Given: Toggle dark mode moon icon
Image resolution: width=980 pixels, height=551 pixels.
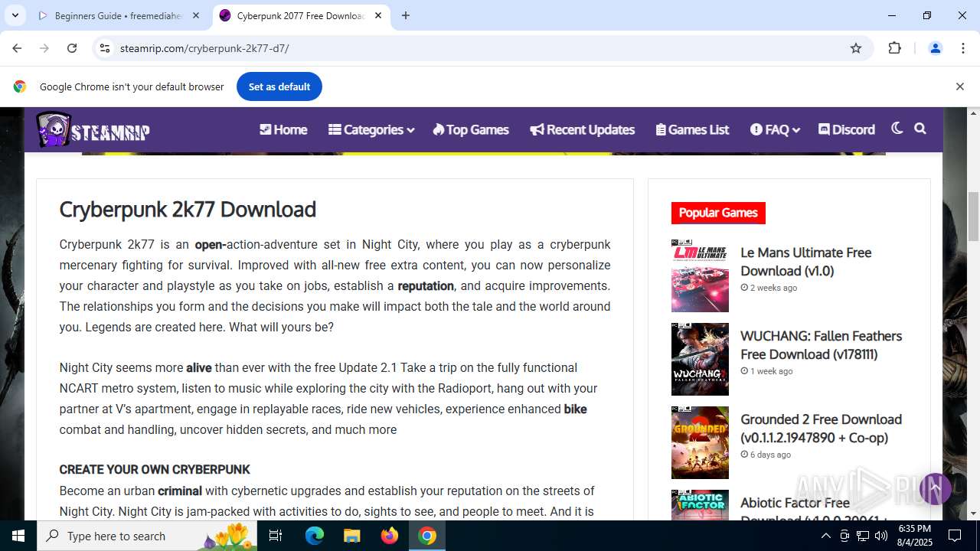Looking at the screenshot, I should pos(897,129).
